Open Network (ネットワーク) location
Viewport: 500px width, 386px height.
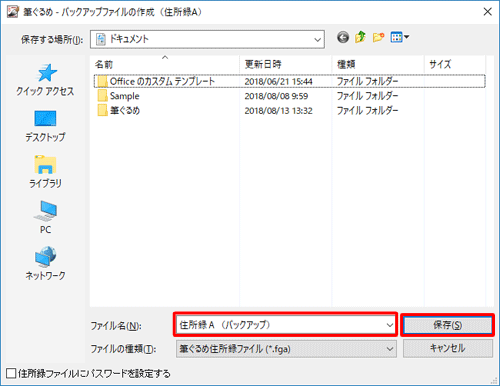[x=45, y=263]
